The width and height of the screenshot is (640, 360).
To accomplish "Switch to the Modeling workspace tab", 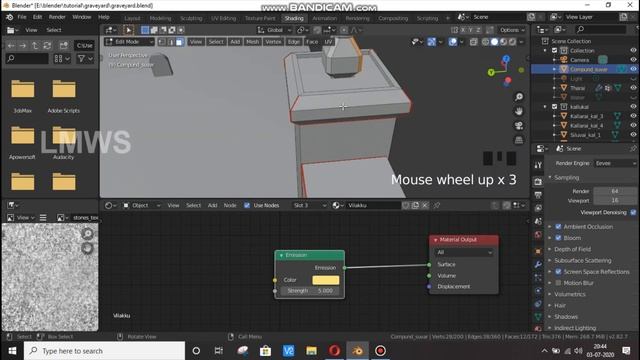I will click(160, 18).
